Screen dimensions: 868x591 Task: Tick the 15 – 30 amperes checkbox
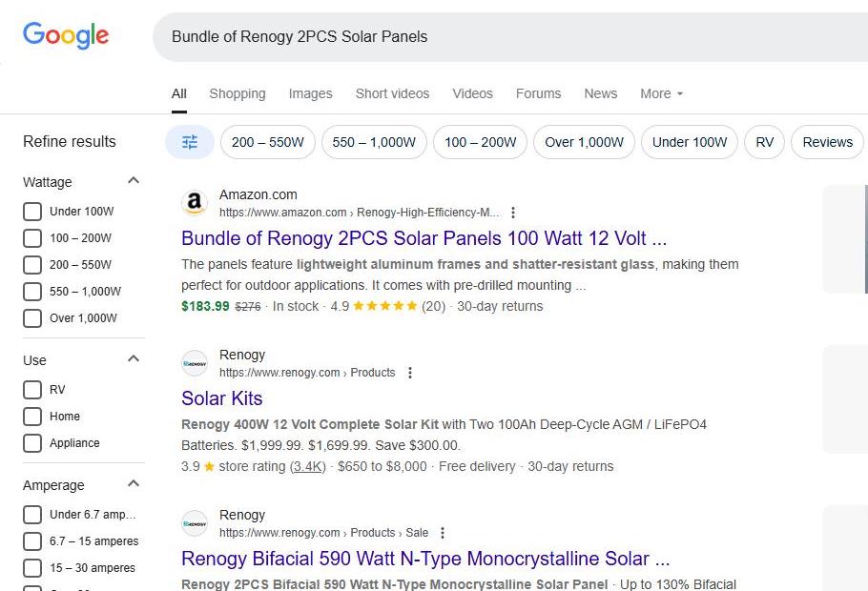pyautogui.click(x=32, y=568)
